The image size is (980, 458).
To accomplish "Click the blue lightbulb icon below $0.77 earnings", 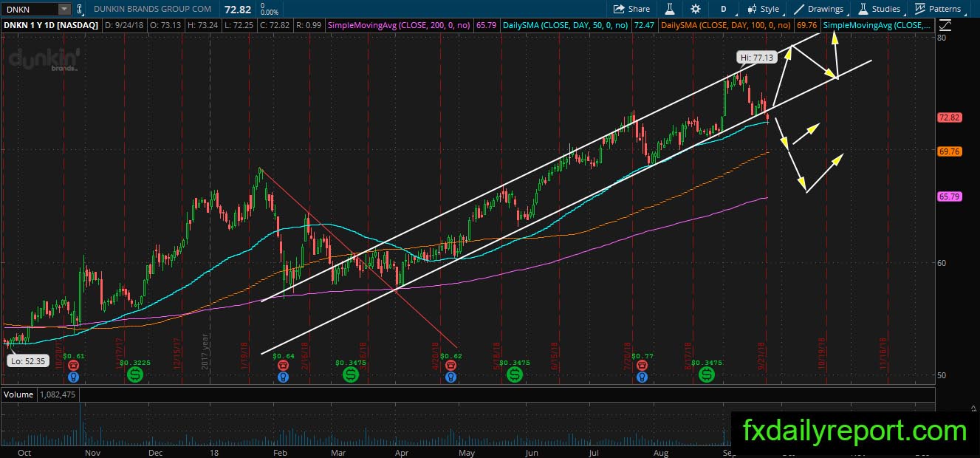I will (642, 376).
